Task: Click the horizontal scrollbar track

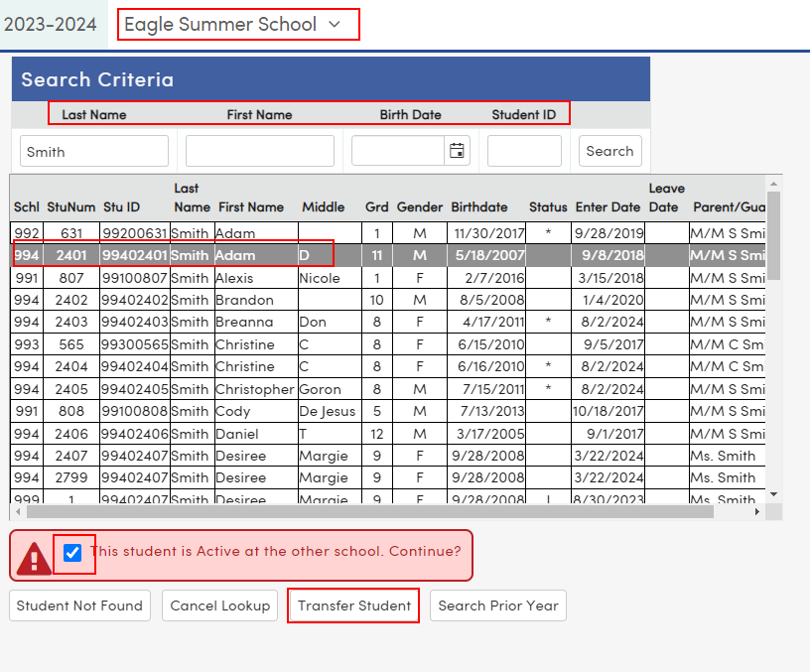Action: coord(397,513)
